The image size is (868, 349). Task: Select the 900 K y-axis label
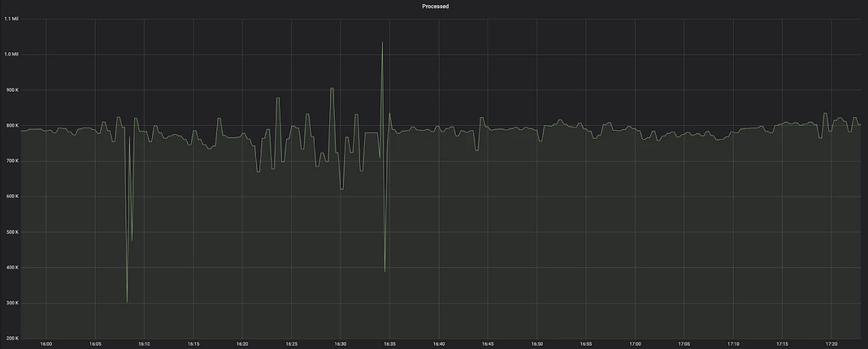12,90
